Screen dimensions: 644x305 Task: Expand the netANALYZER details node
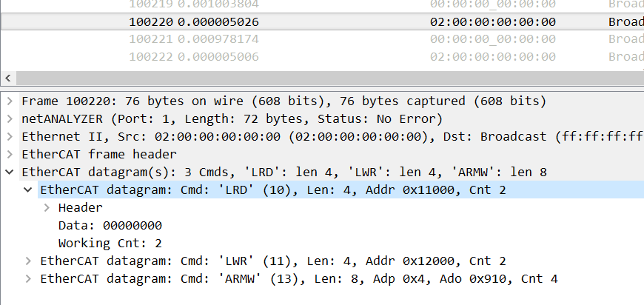pyautogui.click(x=10, y=119)
